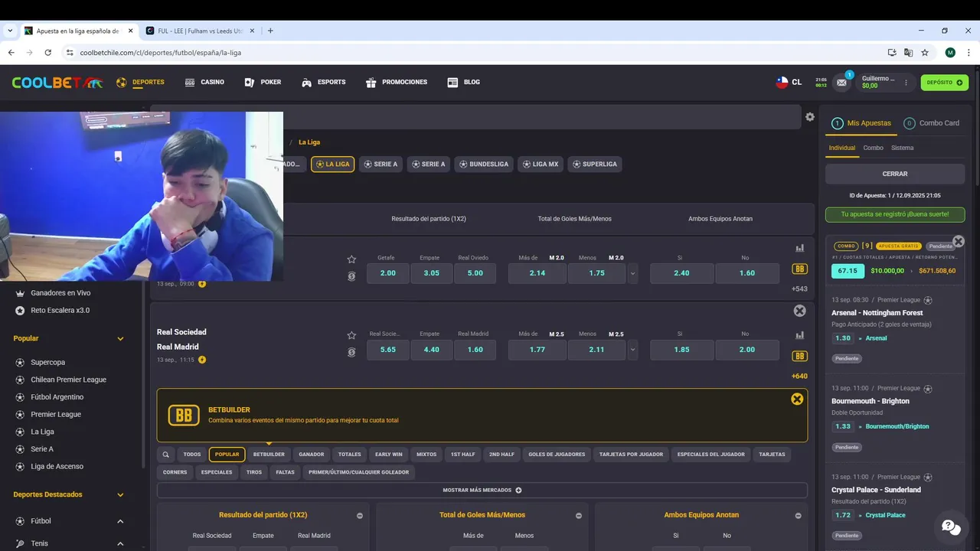This screenshot has height=551, width=980.
Task: Open the settings gear icon
Action: [810, 117]
